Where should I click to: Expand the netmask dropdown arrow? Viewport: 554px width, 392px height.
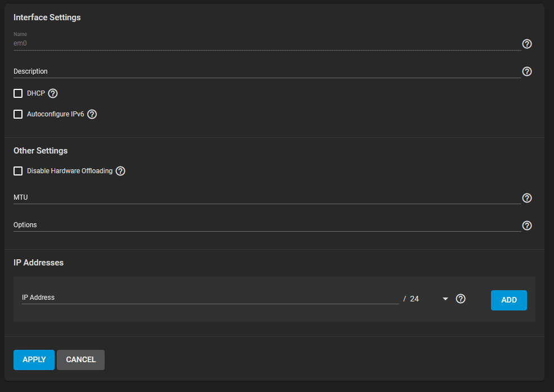pyautogui.click(x=445, y=299)
